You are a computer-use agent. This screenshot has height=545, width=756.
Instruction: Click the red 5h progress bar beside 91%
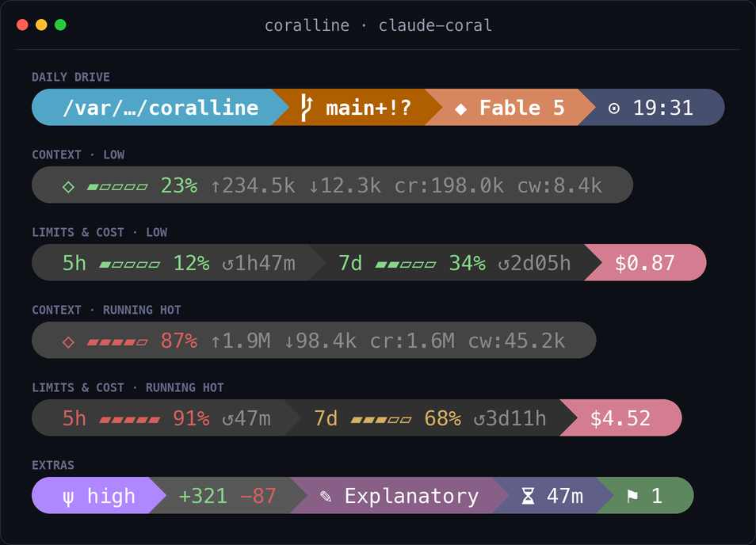(130, 420)
